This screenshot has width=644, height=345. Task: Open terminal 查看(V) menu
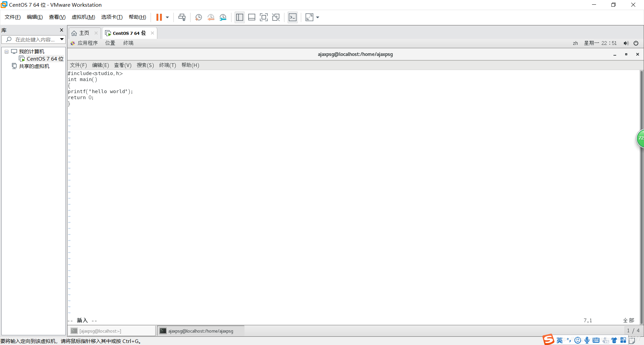click(123, 65)
